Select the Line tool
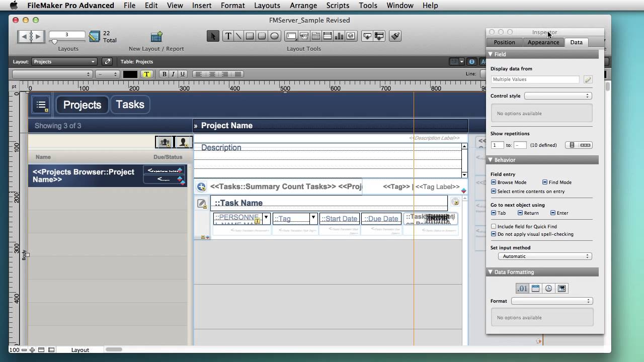 click(x=238, y=36)
